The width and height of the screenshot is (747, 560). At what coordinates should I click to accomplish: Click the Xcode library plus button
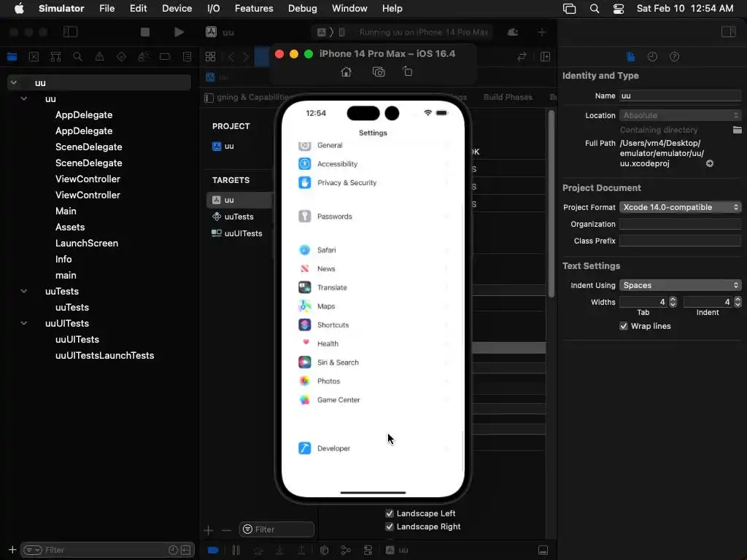pyautogui.click(x=542, y=32)
